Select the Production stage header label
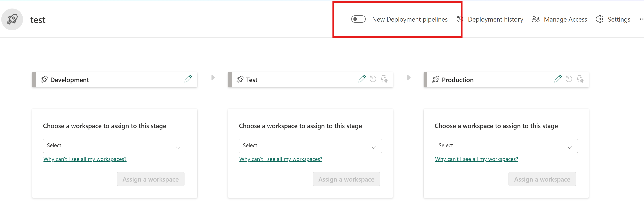This screenshot has width=644, height=212. click(458, 80)
